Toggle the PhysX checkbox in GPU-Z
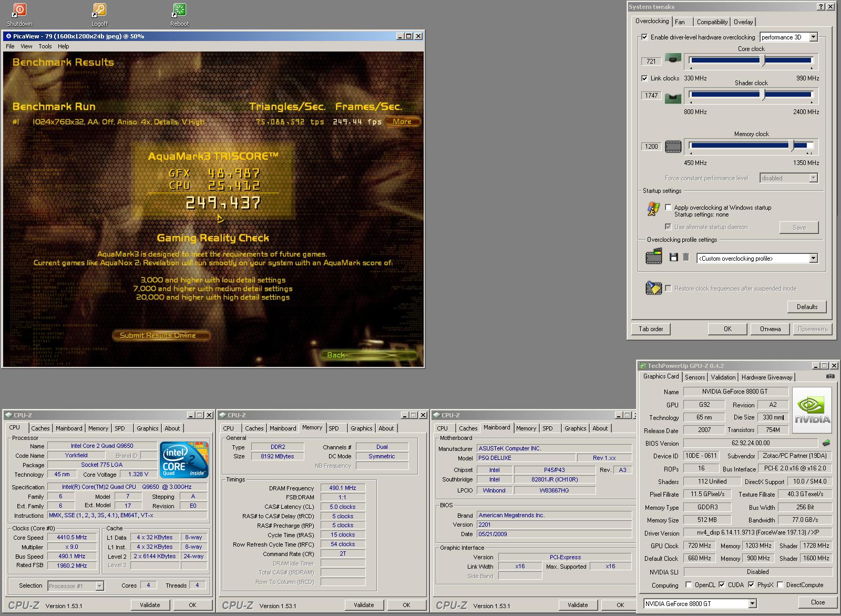Image resolution: width=841 pixels, height=616 pixels. (x=751, y=585)
